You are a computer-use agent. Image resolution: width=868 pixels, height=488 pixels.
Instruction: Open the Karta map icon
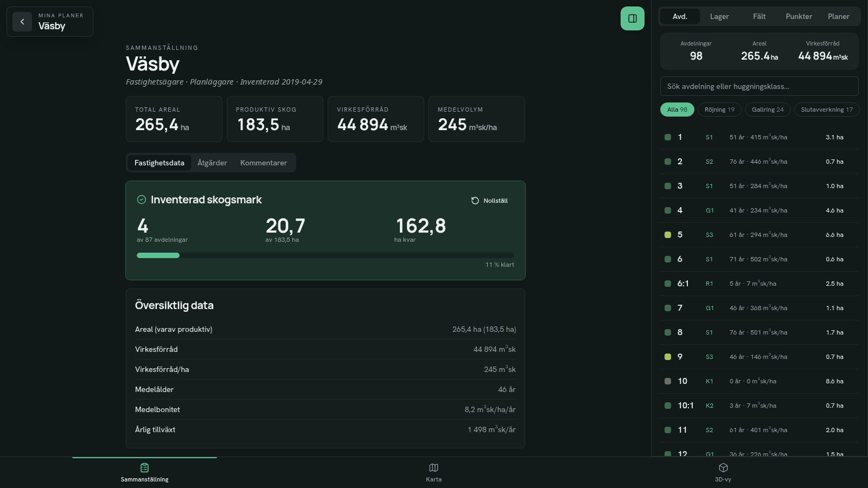(433, 467)
